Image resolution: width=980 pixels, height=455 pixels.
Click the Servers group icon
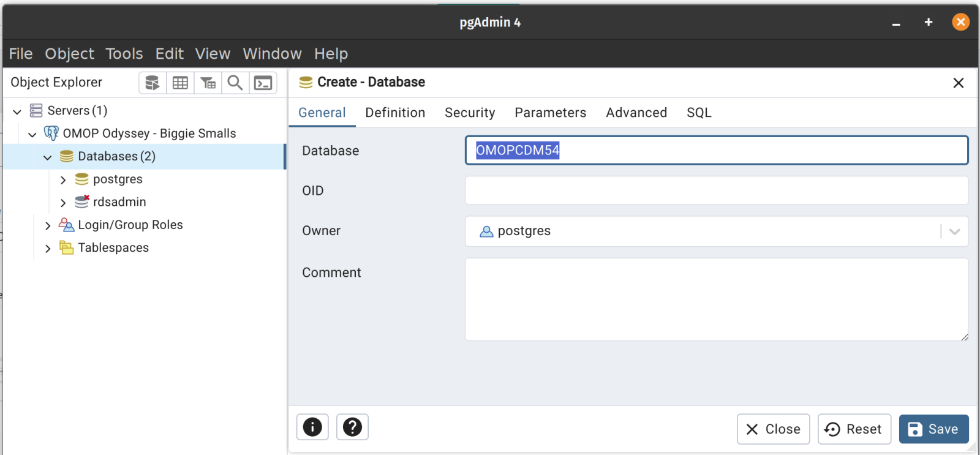tap(36, 111)
